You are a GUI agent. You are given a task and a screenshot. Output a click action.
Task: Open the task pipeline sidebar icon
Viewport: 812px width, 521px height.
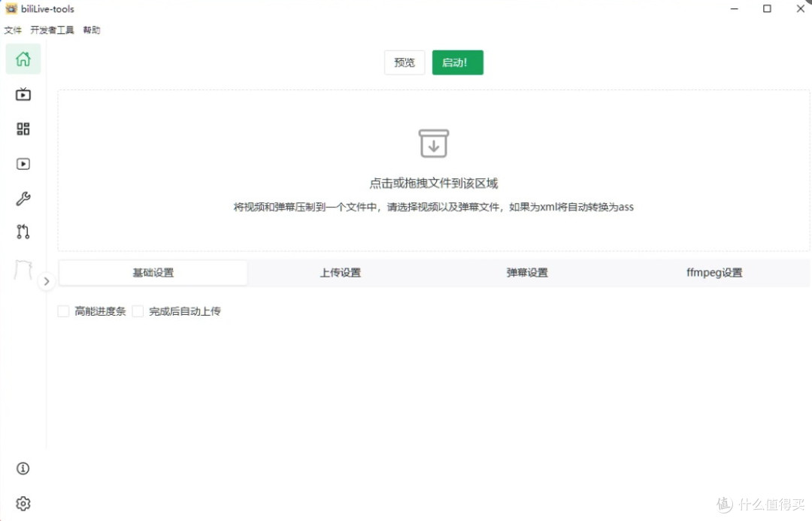23,232
